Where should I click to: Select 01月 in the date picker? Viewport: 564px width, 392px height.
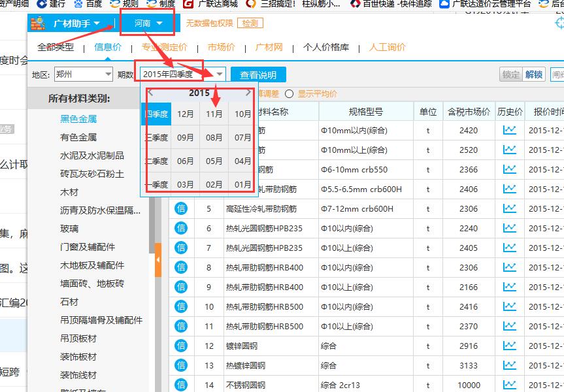tap(243, 184)
